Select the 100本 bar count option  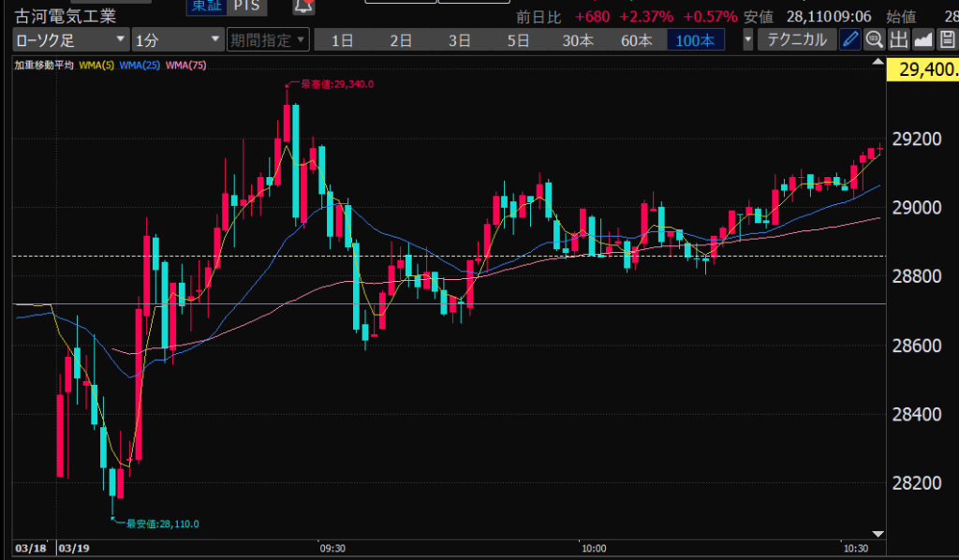point(694,39)
